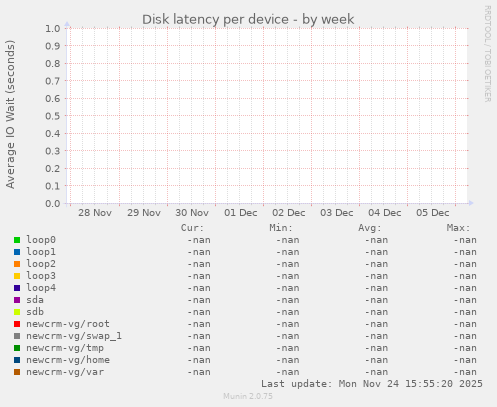
Task: Click the newcrm-vg/swap_1 legend label
Action: pos(74,336)
